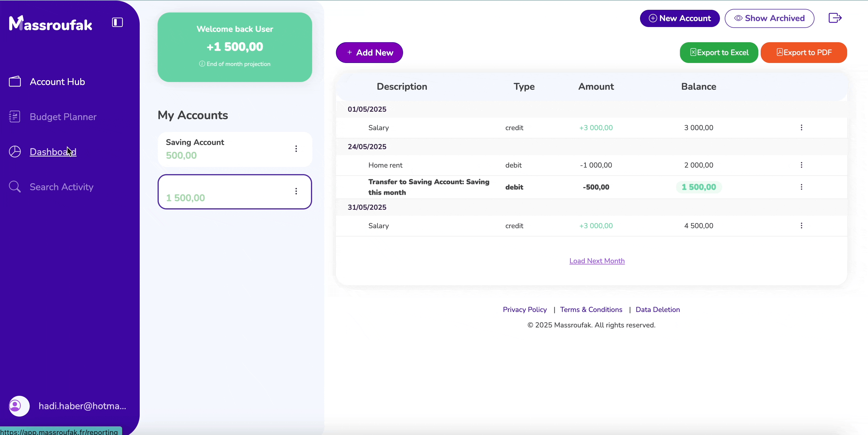Open the user avatar icon at bottom left
The height and width of the screenshot is (435, 868).
18,406
